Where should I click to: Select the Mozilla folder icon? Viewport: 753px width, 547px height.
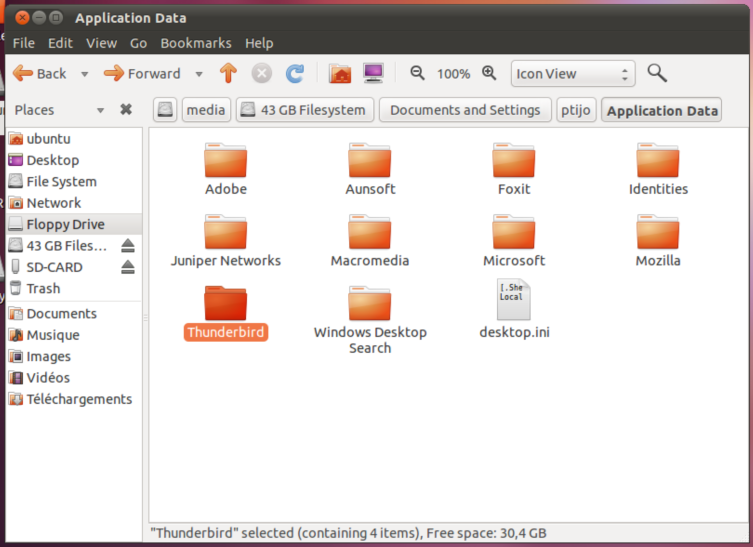click(657, 232)
